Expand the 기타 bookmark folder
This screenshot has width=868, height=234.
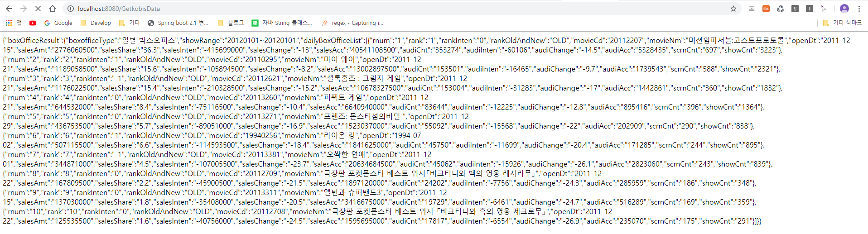pos(129,23)
